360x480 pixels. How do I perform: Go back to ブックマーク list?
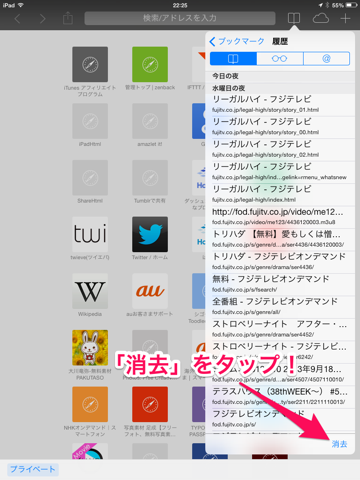pyautogui.click(x=237, y=41)
